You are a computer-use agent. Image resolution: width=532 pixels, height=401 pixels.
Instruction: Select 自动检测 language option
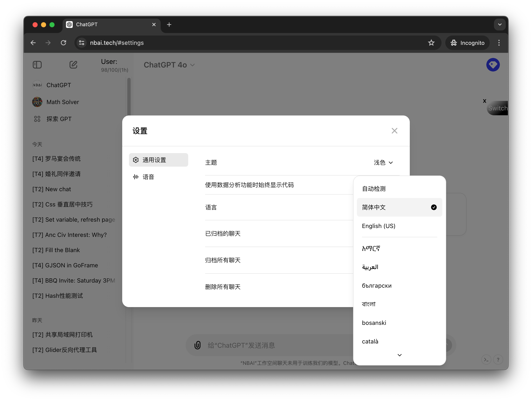399,189
